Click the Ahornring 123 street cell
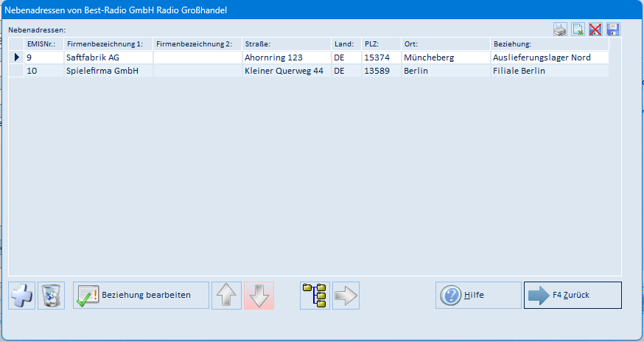Screen dimensions: 644x342 tap(287, 57)
